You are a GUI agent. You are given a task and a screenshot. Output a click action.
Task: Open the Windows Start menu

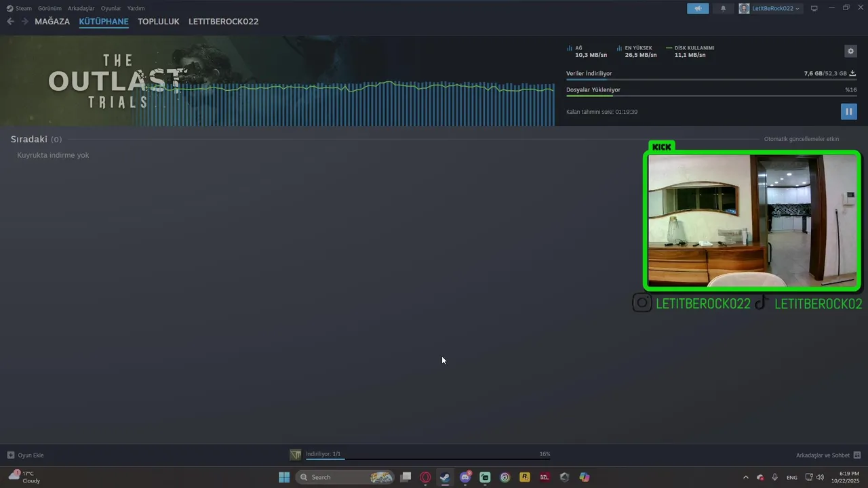284,477
